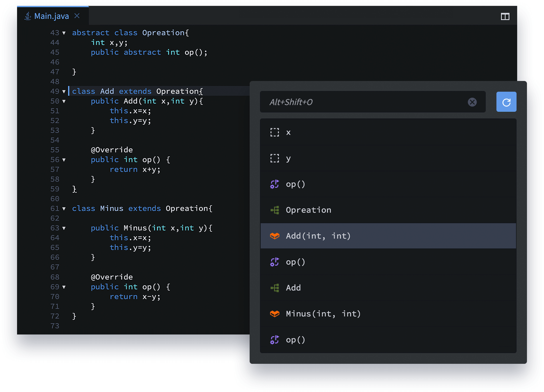Click the 'int x,y;' declaration on line 44
The width and height of the screenshot is (544, 392).
pyautogui.click(x=109, y=42)
